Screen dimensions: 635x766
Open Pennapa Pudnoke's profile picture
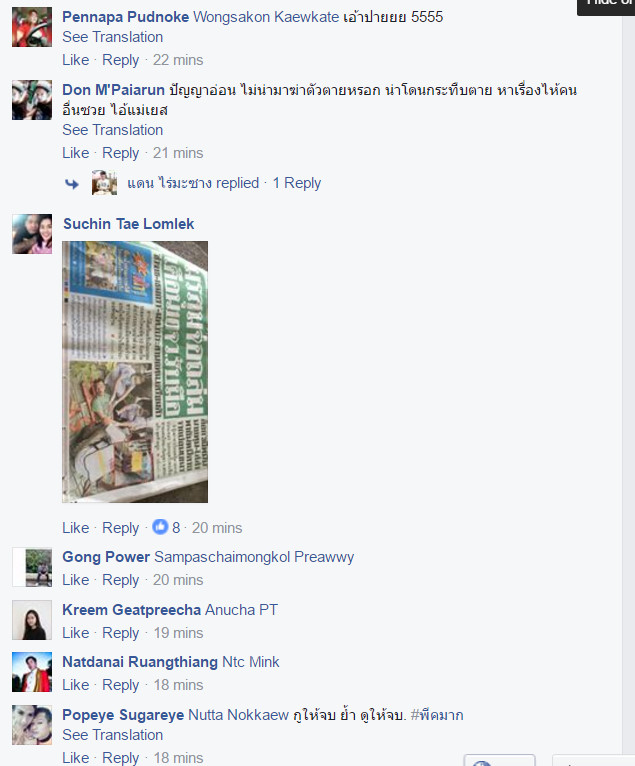(x=32, y=27)
